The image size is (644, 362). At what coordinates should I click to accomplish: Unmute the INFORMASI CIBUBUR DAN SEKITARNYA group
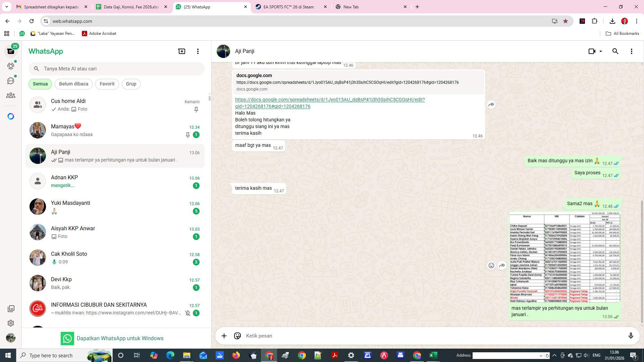click(x=187, y=313)
